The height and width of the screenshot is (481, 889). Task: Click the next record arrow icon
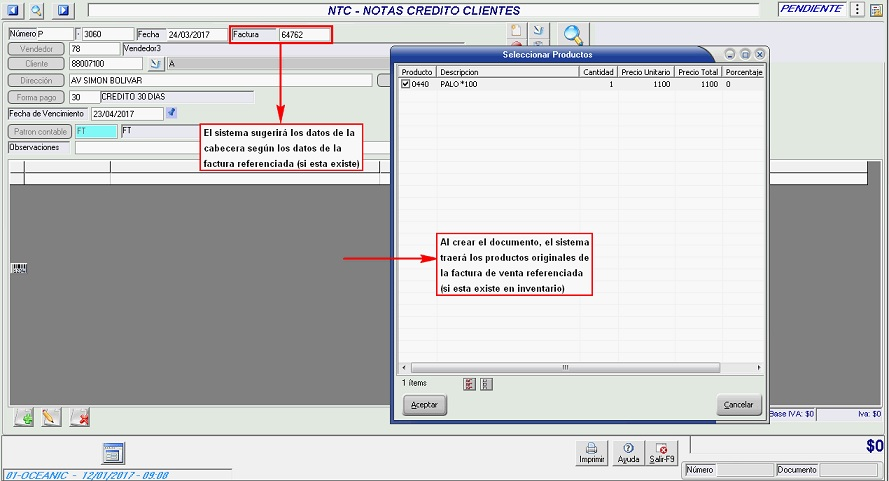[x=63, y=10]
